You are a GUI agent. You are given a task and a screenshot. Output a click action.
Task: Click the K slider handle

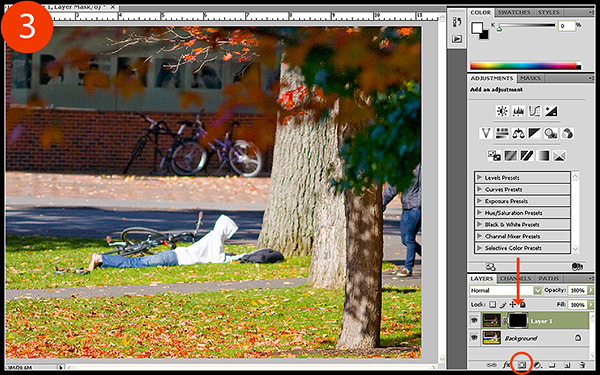[499, 29]
